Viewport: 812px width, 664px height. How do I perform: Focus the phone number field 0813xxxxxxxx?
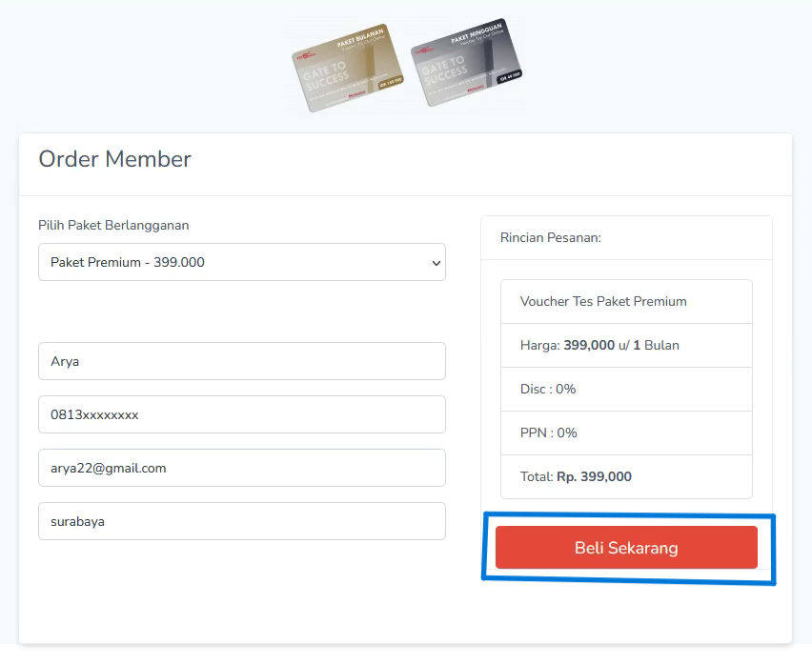coord(241,415)
